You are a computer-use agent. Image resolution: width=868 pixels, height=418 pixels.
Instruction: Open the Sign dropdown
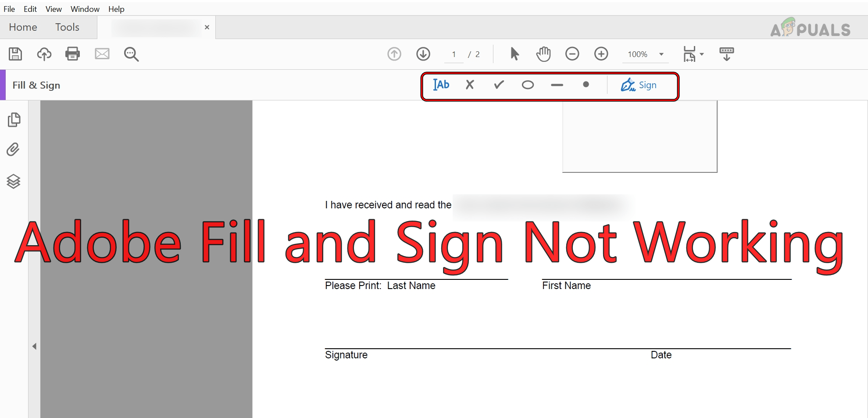[639, 85]
